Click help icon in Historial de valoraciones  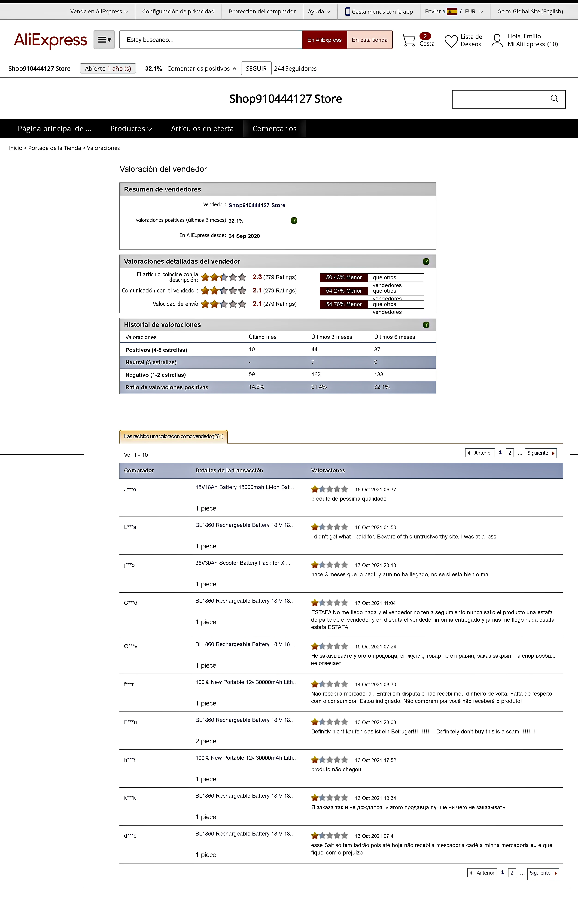(426, 325)
